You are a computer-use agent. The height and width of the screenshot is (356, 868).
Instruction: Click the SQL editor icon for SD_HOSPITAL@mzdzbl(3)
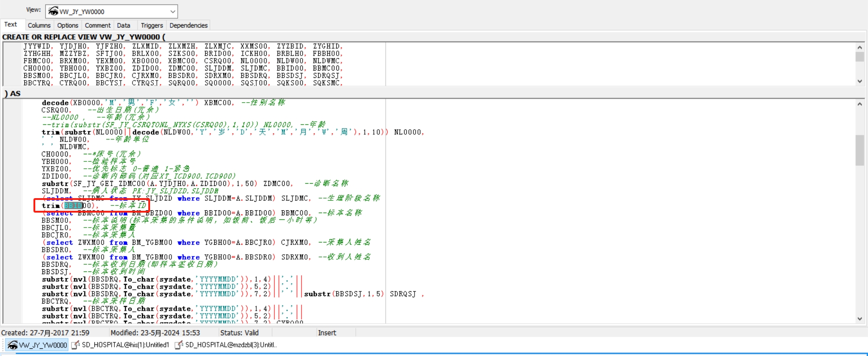coord(179,345)
